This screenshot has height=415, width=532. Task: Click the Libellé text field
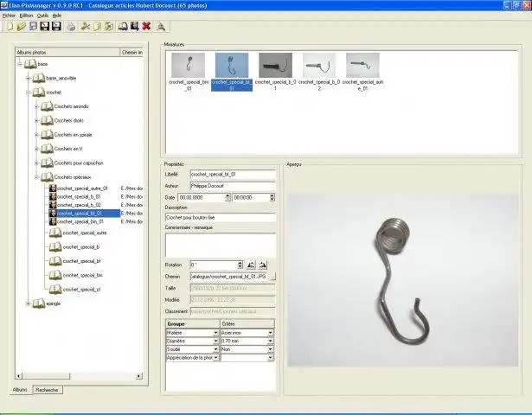coord(233,175)
